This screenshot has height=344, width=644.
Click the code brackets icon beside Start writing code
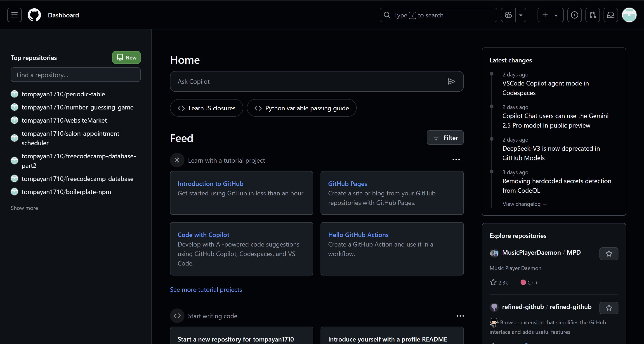tap(177, 316)
